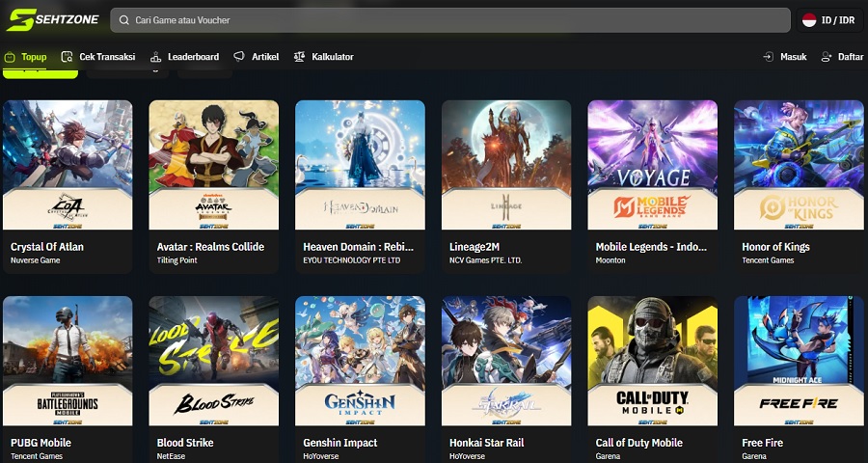Click the Masuk login arrow icon

769,57
